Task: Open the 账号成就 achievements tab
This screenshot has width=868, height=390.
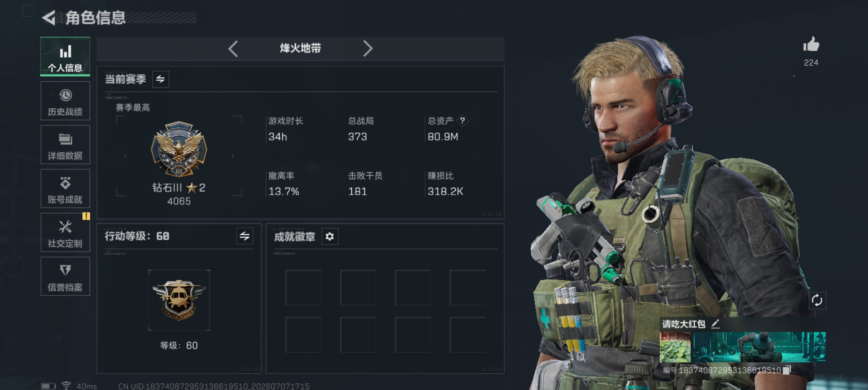Action: pos(65,189)
